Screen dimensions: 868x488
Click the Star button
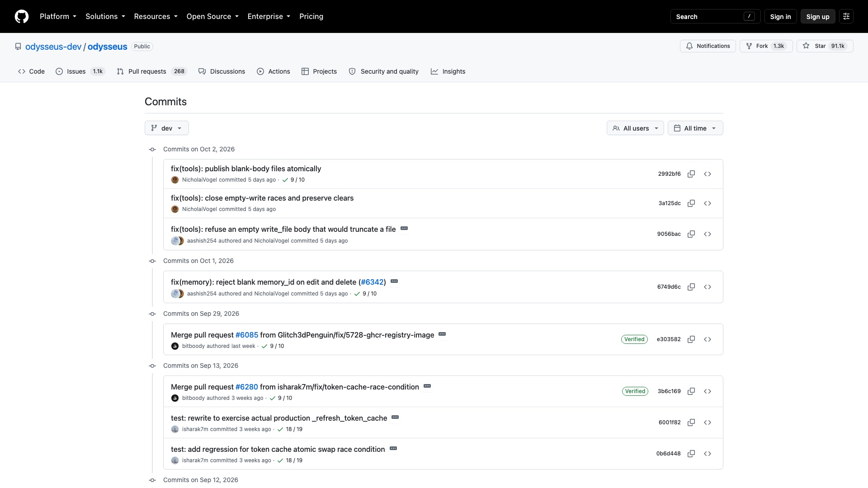825,46
